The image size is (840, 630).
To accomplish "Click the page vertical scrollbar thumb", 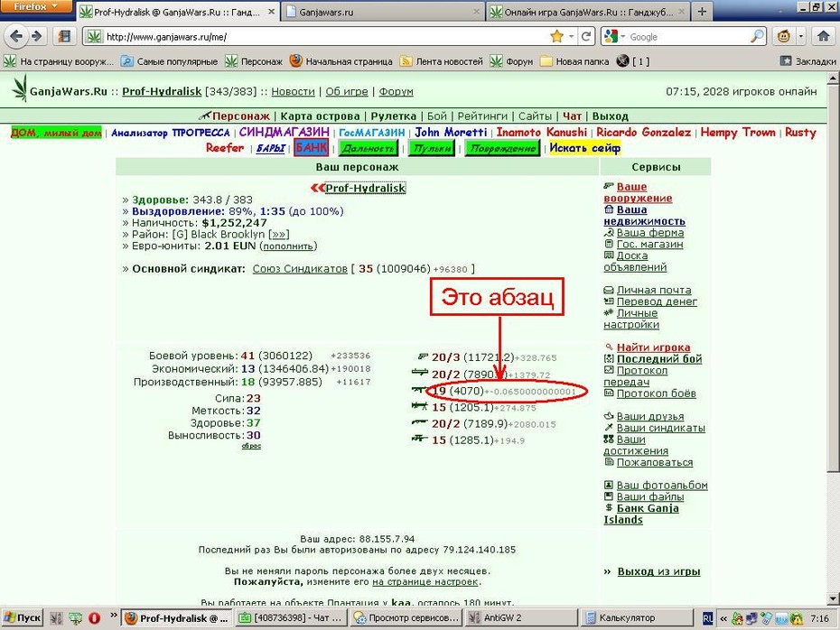I will click(833, 278).
